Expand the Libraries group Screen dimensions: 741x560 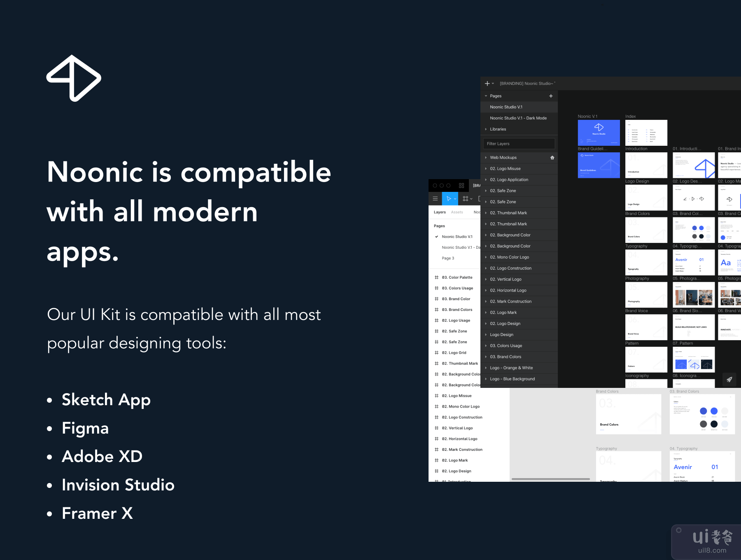click(486, 129)
